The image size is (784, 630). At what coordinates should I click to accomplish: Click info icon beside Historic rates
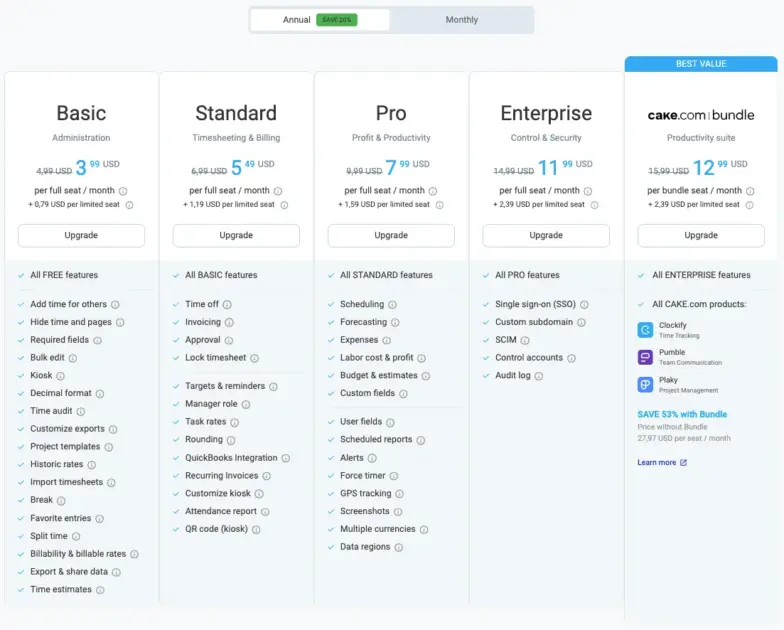pyautogui.click(x=92, y=465)
